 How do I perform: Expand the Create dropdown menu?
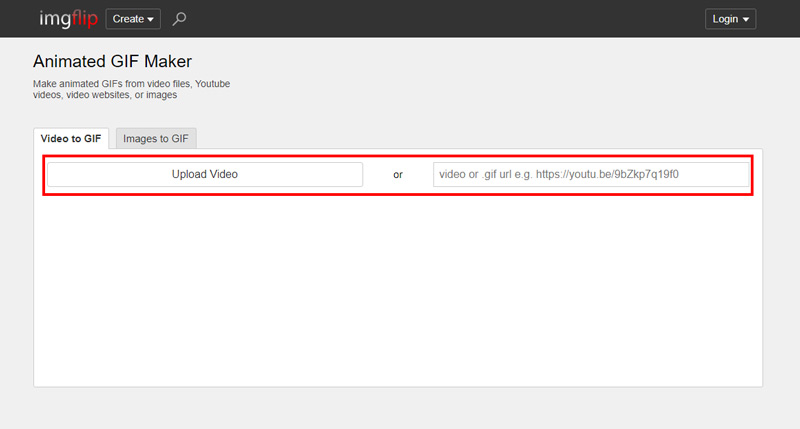134,19
